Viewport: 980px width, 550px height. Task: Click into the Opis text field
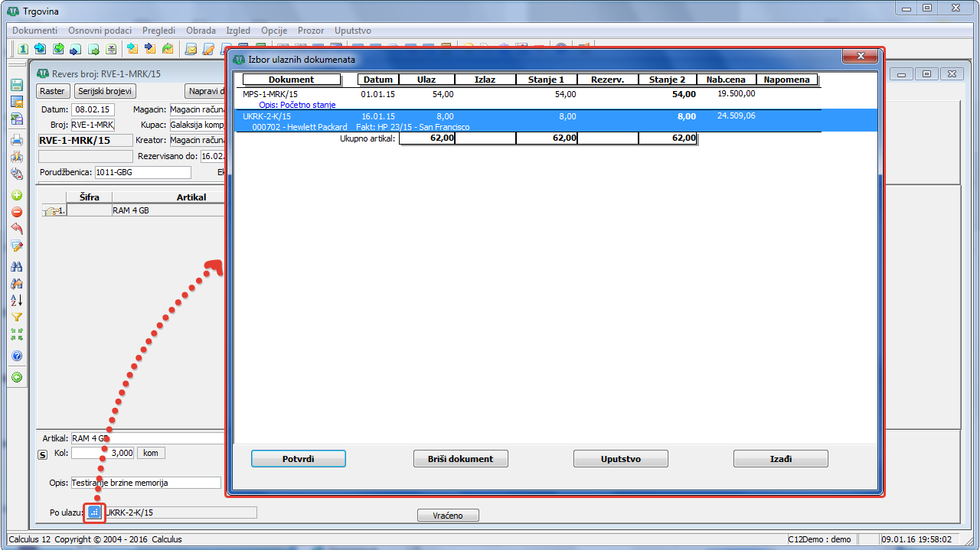point(145,483)
